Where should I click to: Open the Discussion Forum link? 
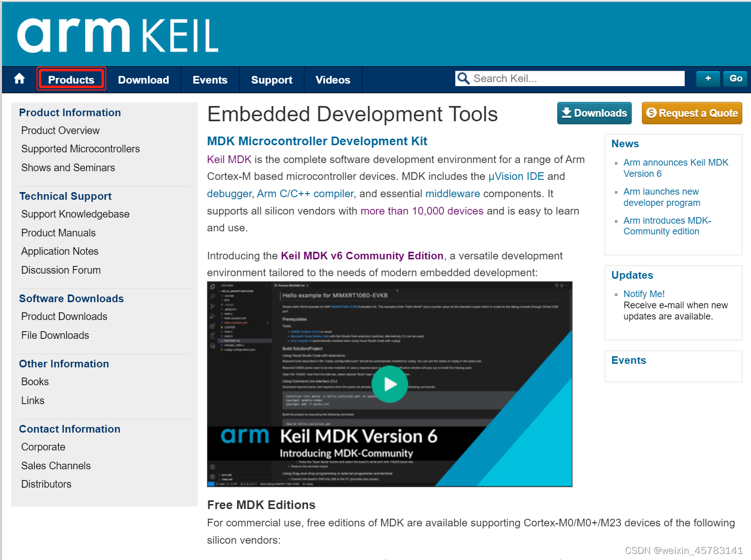pyautogui.click(x=61, y=270)
